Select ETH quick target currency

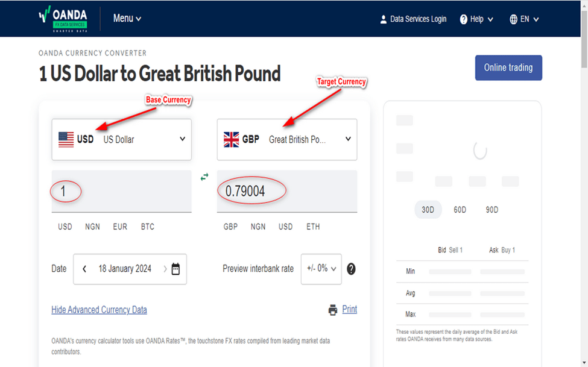click(313, 227)
